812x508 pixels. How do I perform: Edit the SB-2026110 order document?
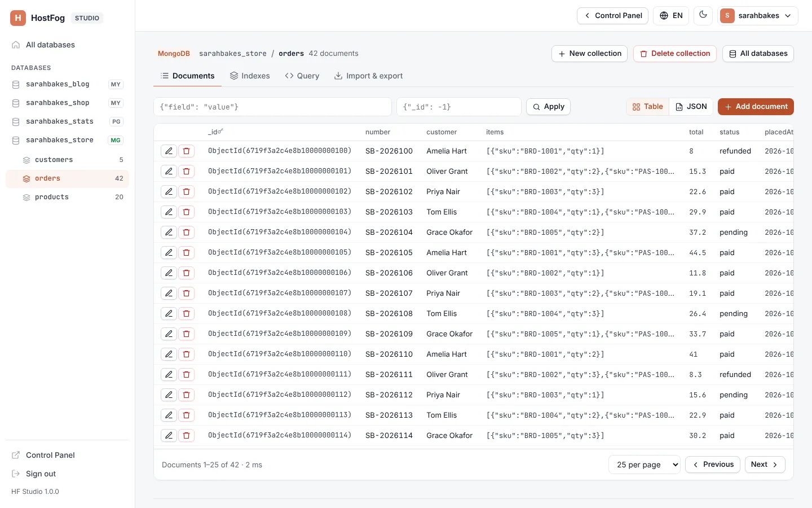coord(169,354)
